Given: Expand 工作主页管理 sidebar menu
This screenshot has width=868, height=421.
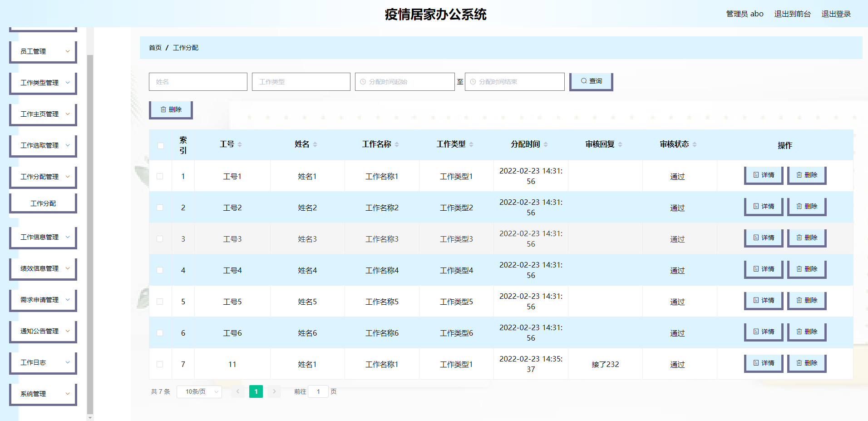Looking at the screenshot, I should point(43,114).
